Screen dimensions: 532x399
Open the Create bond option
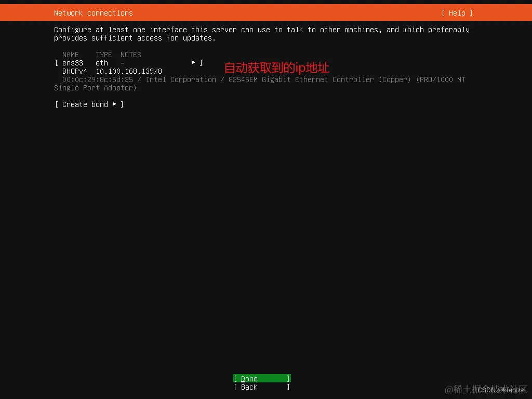pos(89,104)
